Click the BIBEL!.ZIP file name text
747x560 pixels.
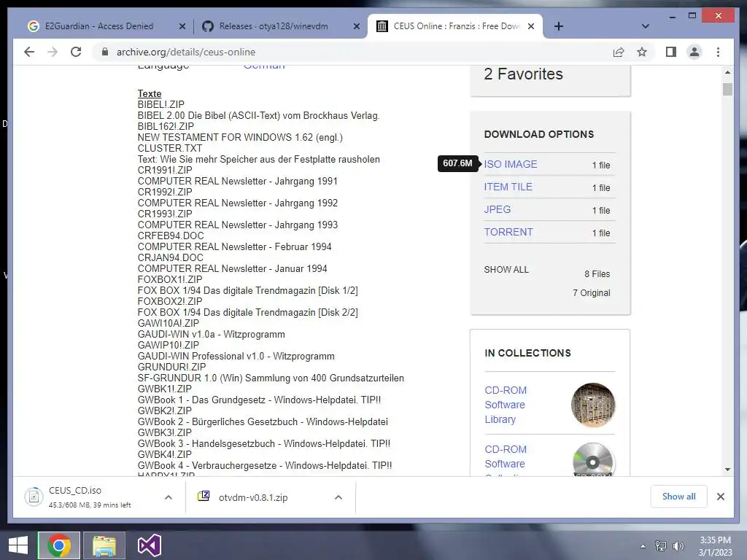(161, 104)
